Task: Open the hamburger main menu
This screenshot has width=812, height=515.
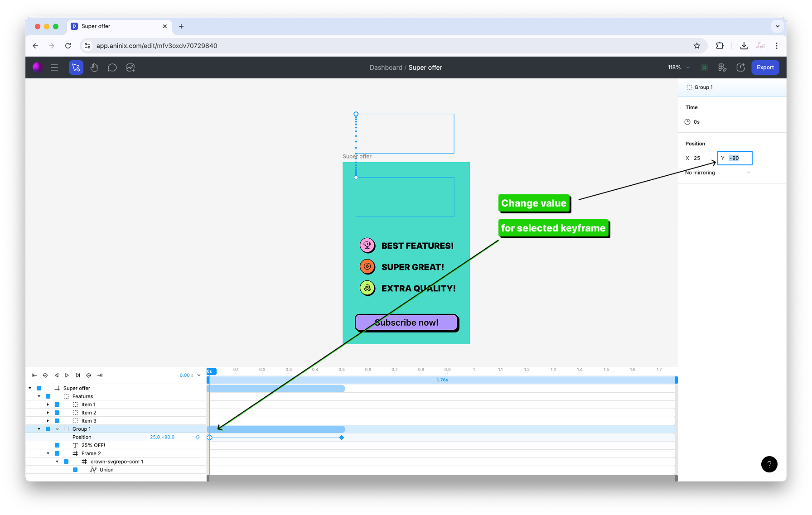Action: pyautogui.click(x=54, y=67)
